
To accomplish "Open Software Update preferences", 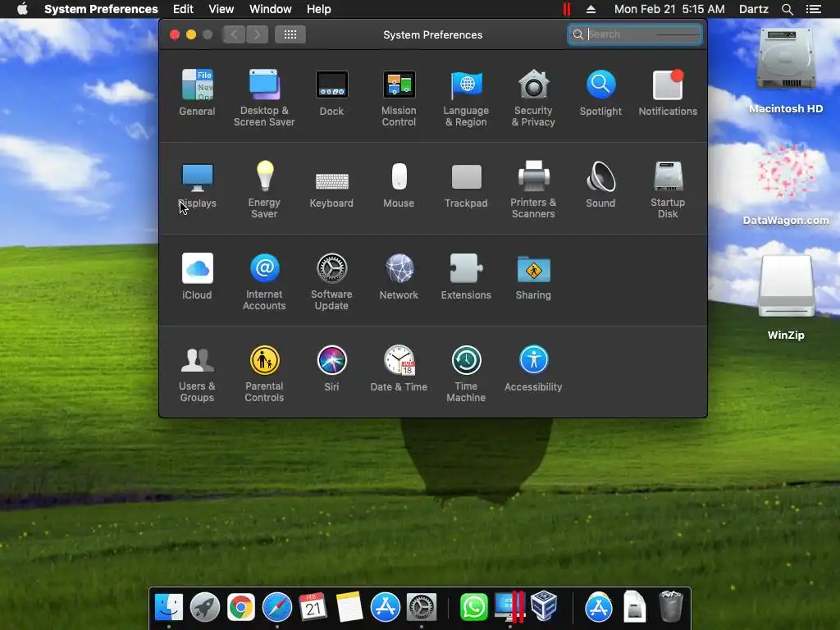I will coord(331,281).
